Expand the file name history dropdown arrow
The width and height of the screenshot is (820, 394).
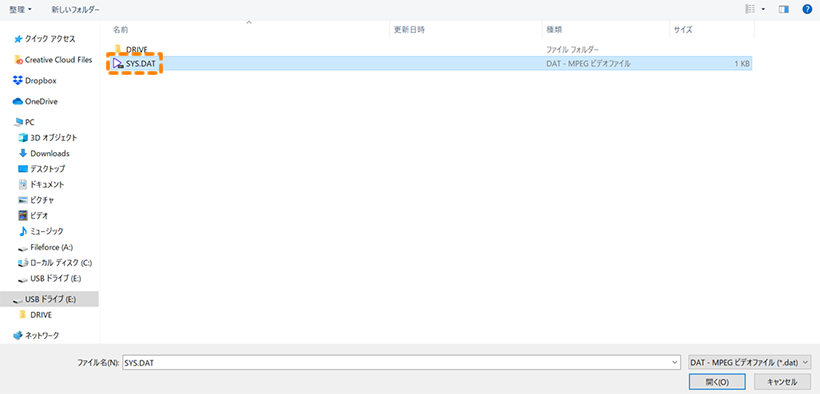pyautogui.click(x=676, y=362)
